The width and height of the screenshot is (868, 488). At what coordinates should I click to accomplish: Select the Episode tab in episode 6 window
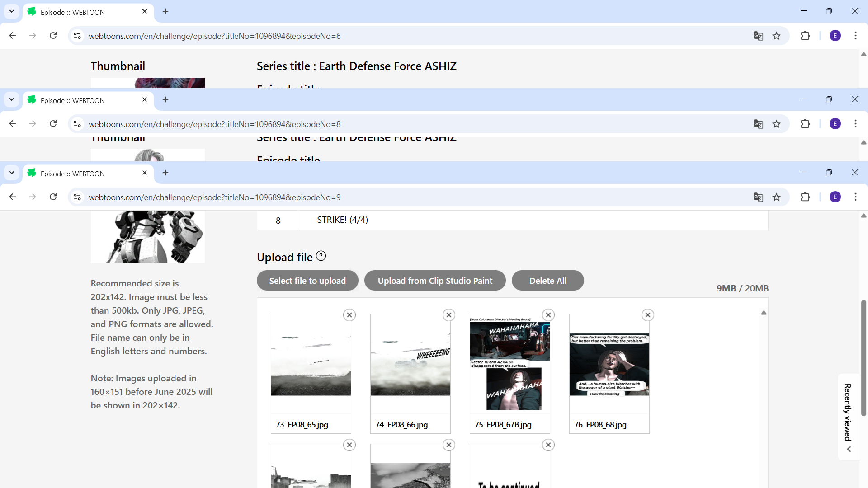click(x=88, y=12)
